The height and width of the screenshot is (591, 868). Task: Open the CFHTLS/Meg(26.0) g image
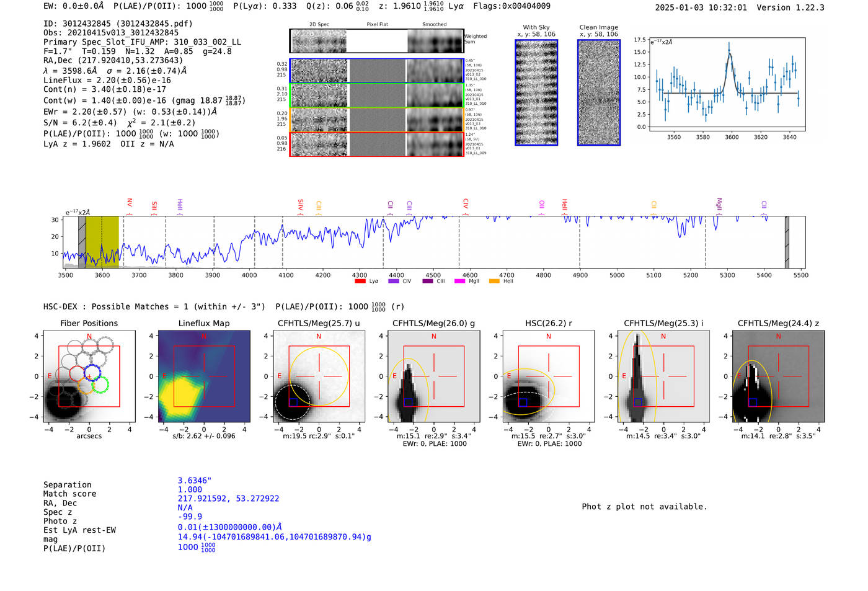pos(434,376)
